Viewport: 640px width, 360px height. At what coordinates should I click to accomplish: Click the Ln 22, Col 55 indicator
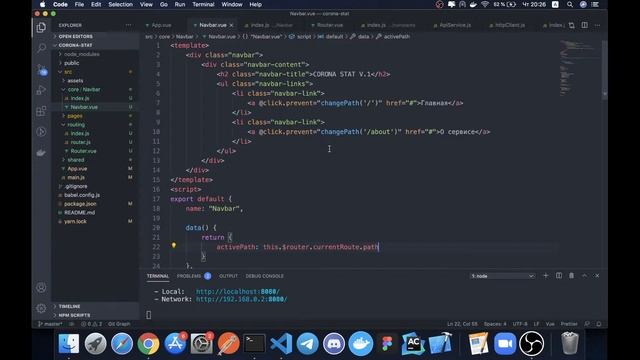pos(462,324)
